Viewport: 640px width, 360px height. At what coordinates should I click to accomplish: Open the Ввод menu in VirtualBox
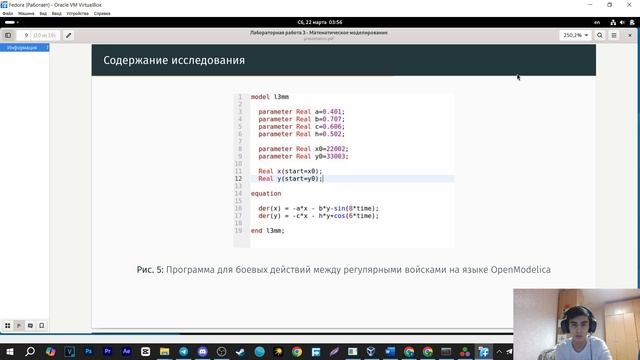tap(56, 13)
